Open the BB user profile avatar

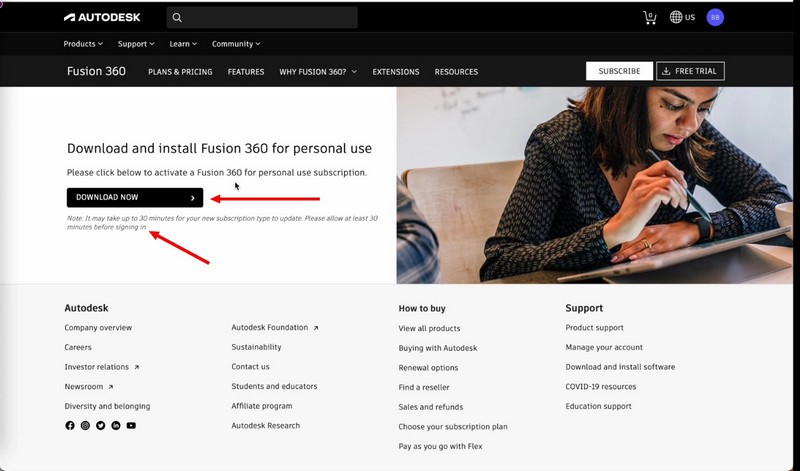click(x=714, y=17)
